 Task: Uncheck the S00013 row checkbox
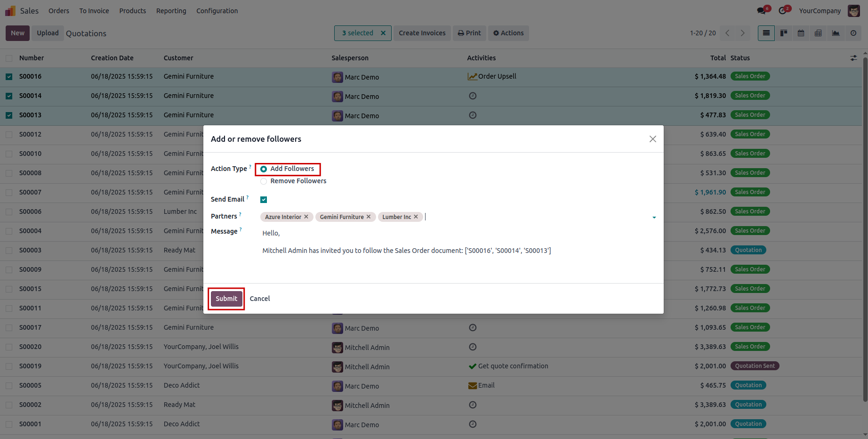pos(9,115)
